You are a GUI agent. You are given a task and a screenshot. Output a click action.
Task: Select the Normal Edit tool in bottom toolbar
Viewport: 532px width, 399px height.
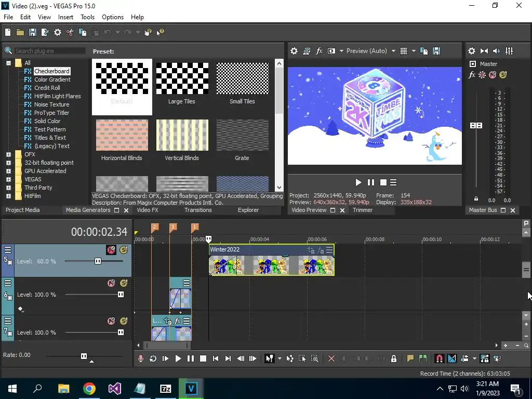pos(270,358)
